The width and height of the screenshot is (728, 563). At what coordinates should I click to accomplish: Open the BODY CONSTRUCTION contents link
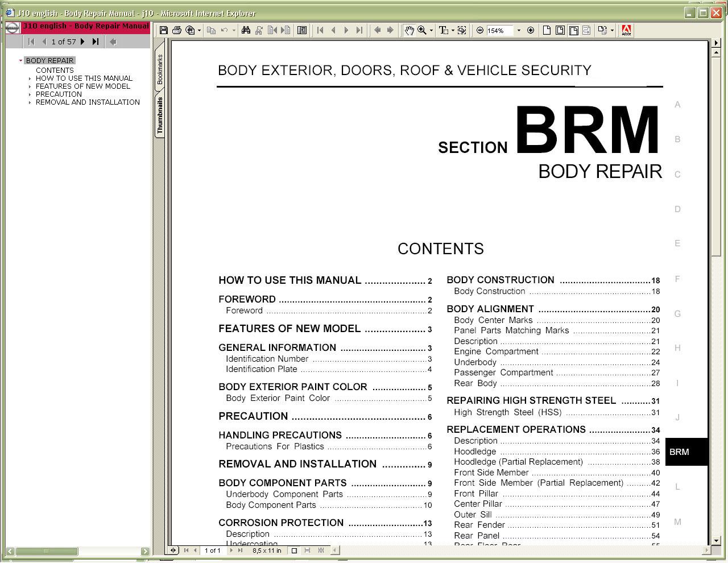(x=553, y=280)
